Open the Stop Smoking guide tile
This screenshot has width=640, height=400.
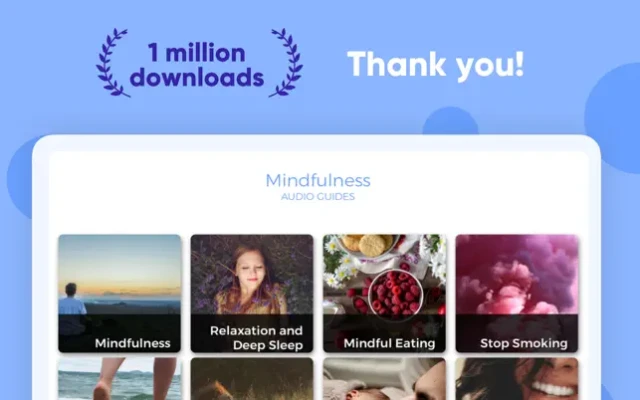click(517, 293)
